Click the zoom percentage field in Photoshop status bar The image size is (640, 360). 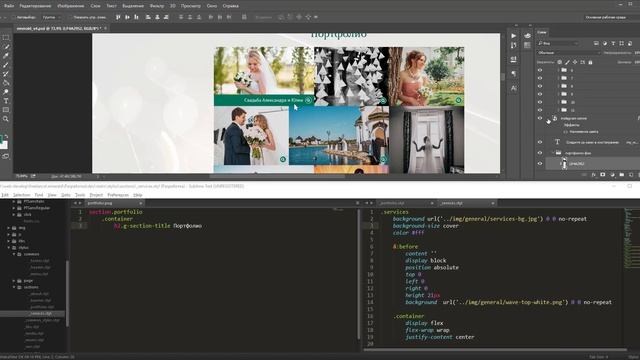point(22,176)
